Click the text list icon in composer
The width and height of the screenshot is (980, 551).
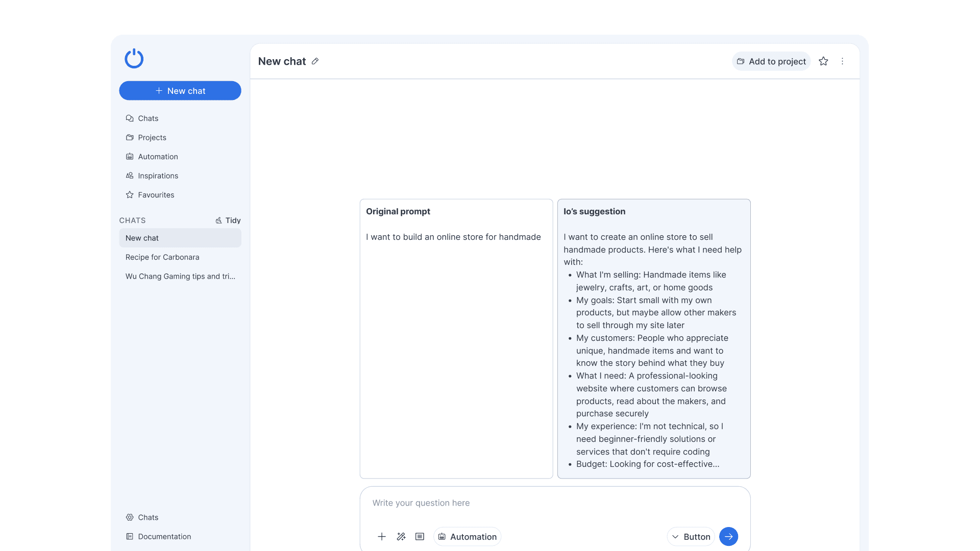pyautogui.click(x=420, y=536)
